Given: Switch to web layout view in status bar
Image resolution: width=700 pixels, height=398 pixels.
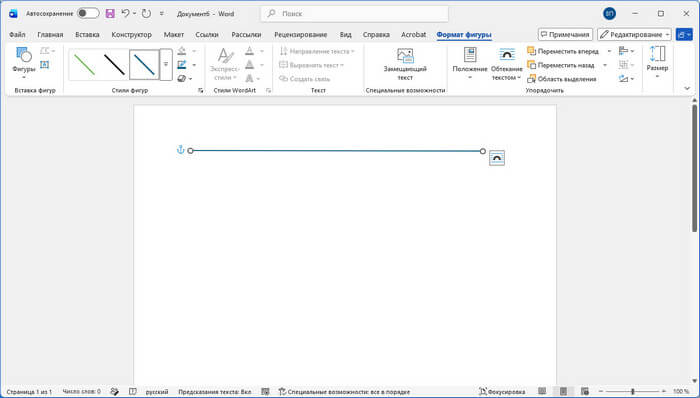Looking at the screenshot, I should (x=585, y=391).
